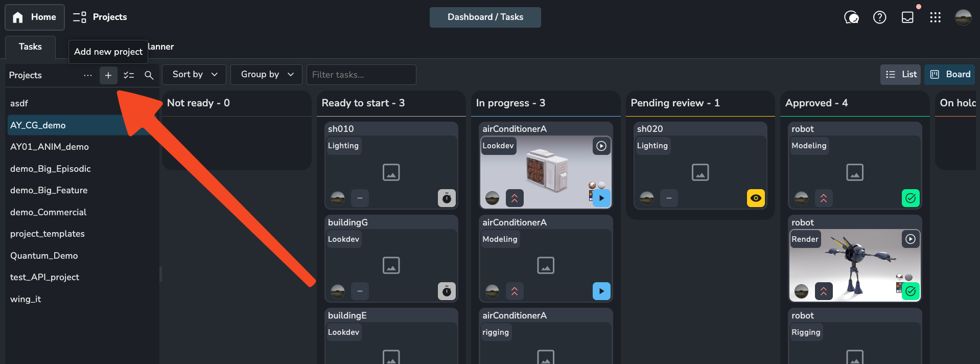Click priority chevrons on robot Modeling card
The image size is (980, 364).
pos(824,198)
